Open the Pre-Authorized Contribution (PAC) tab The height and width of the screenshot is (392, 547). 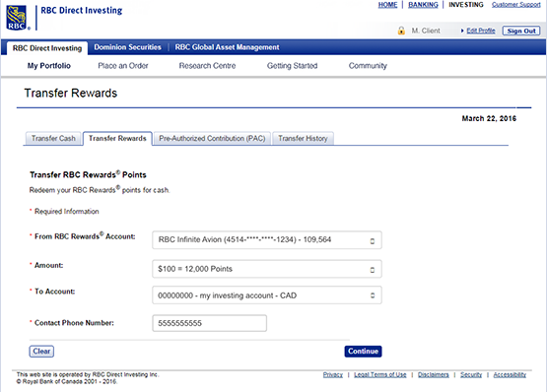[212, 139]
